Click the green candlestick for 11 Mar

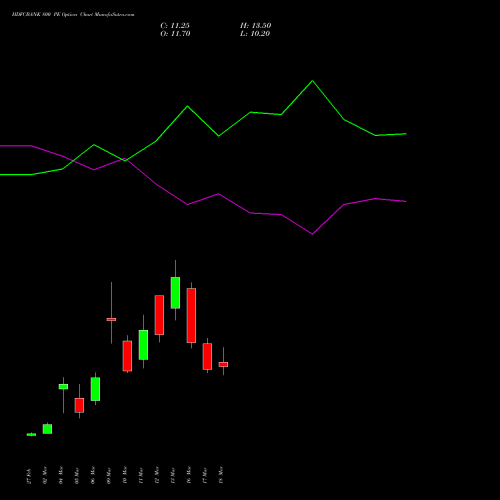(x=143, y=345)
